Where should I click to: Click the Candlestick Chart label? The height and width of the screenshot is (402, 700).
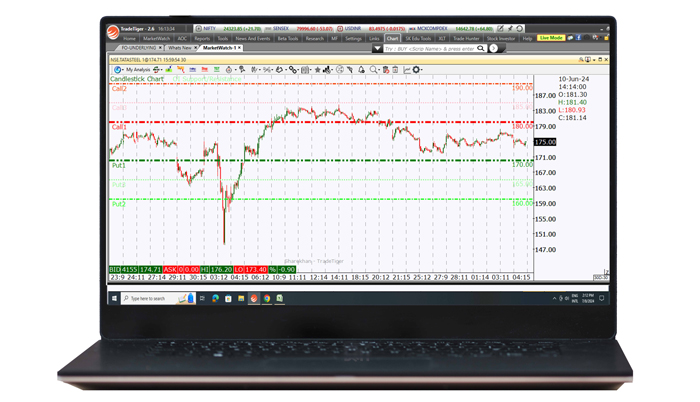(137, 79)
